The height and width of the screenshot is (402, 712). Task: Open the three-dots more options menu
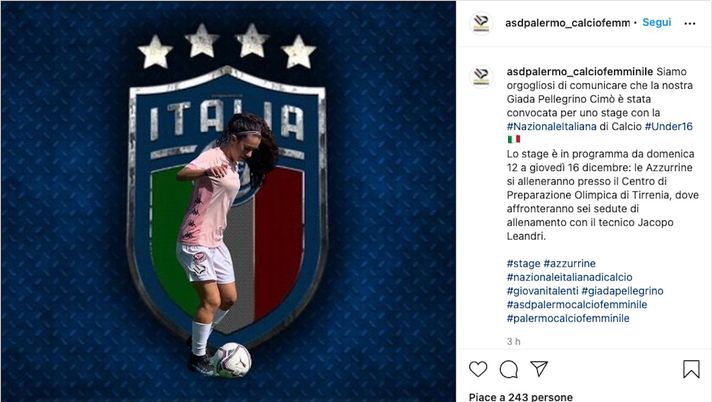pyautogui.click(x=690, y=24)
